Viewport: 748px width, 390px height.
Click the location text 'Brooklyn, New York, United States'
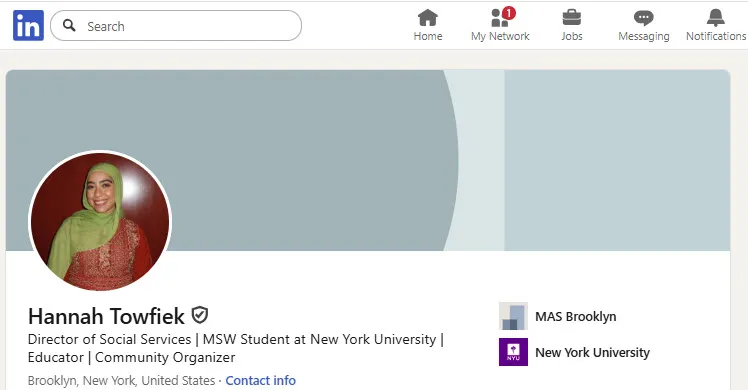122,380
